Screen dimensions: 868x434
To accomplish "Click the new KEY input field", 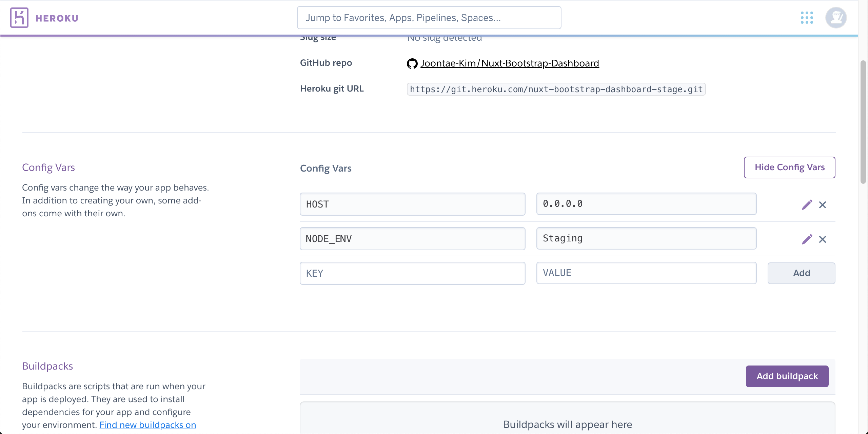I will 412,273.
